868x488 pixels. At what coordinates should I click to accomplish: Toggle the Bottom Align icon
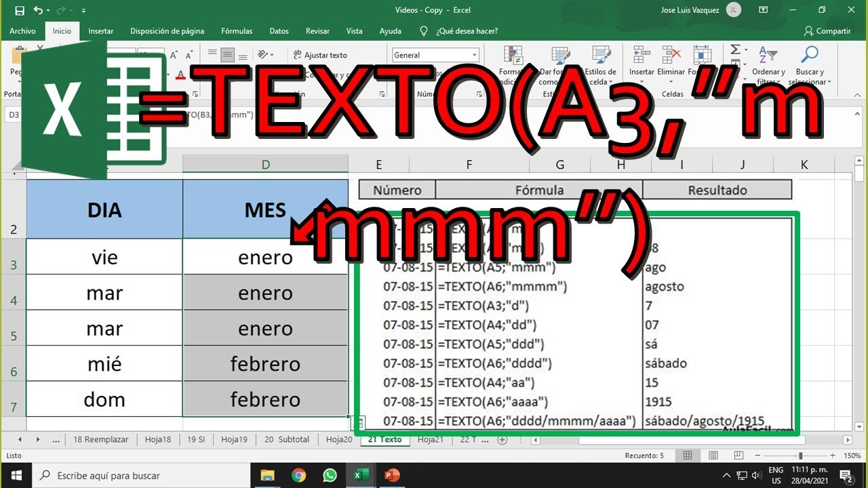[x=243, y=55]
